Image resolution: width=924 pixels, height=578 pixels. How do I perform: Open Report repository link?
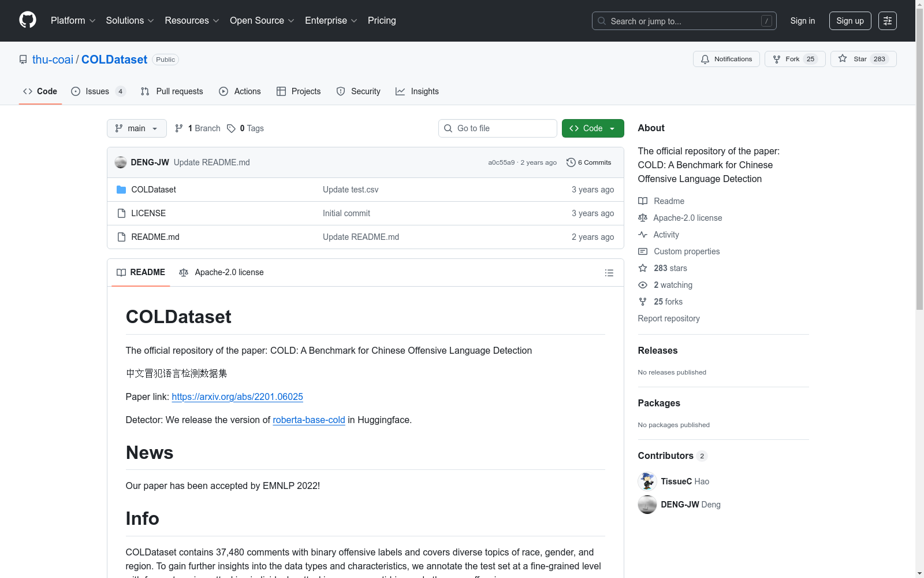pyautogui.click(x=669, y=318)
